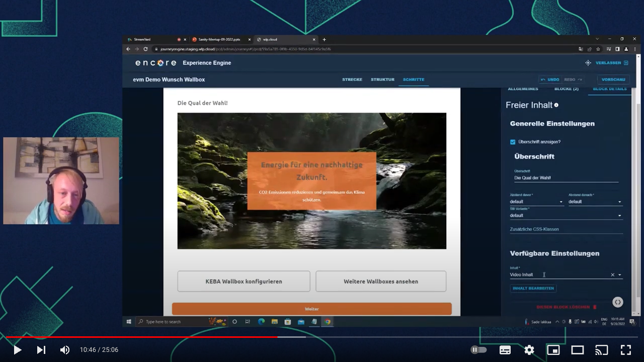Click the orange Weiter button
The height and width of the screenshot is (362, 644).
pos(312,309)
